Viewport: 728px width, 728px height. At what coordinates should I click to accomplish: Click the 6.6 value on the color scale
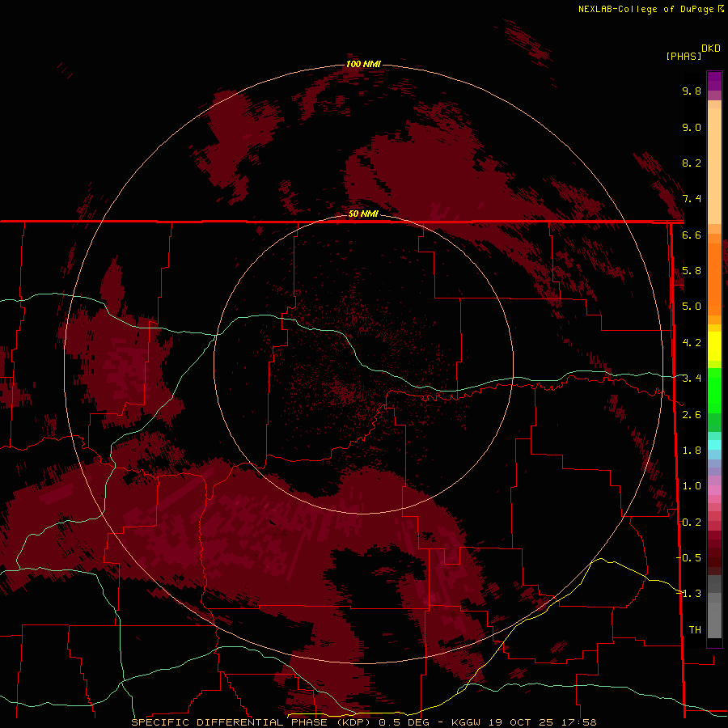point(692,235)
